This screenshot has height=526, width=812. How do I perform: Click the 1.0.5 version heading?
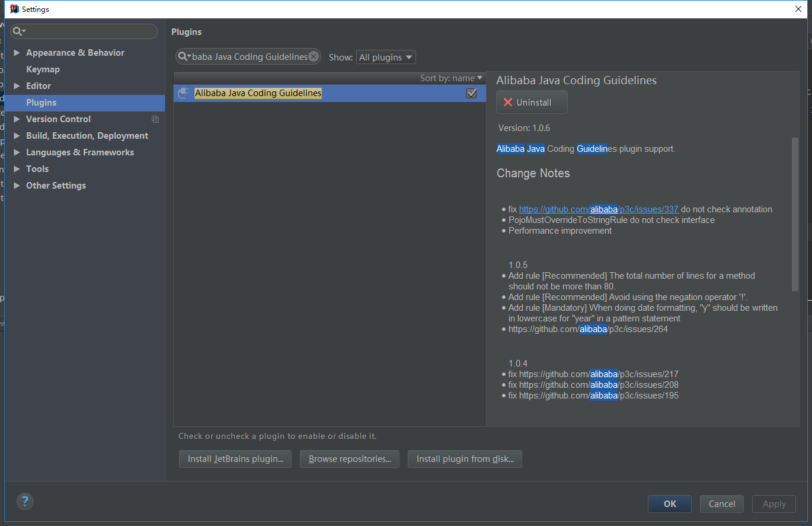[x=518, y=265]
